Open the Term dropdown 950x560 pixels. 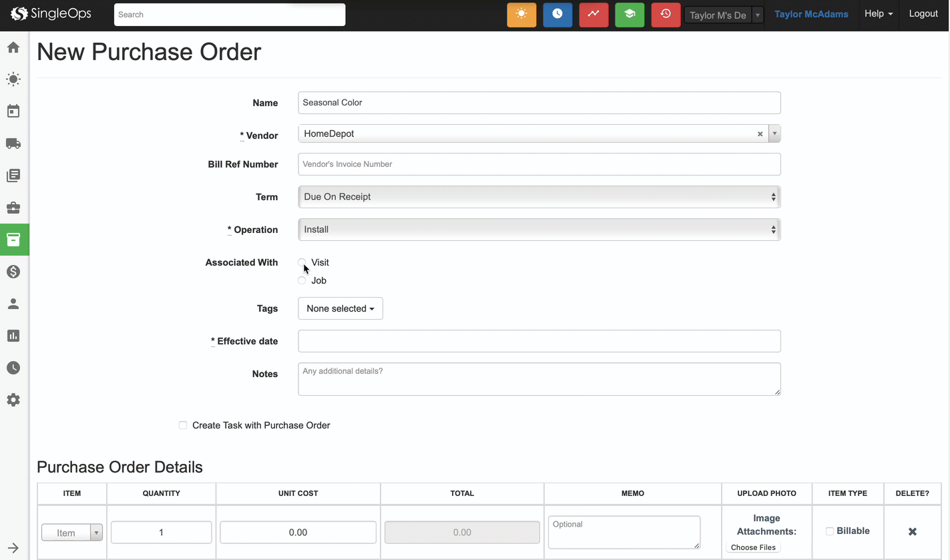(539, 197)
